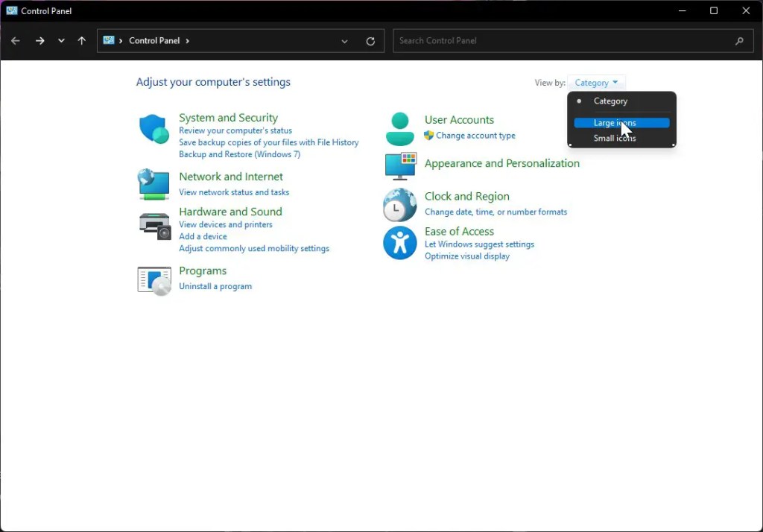Screen dimensions: 763x532
Task: Expand the recent locations chevron
Action: coord(61,41)
